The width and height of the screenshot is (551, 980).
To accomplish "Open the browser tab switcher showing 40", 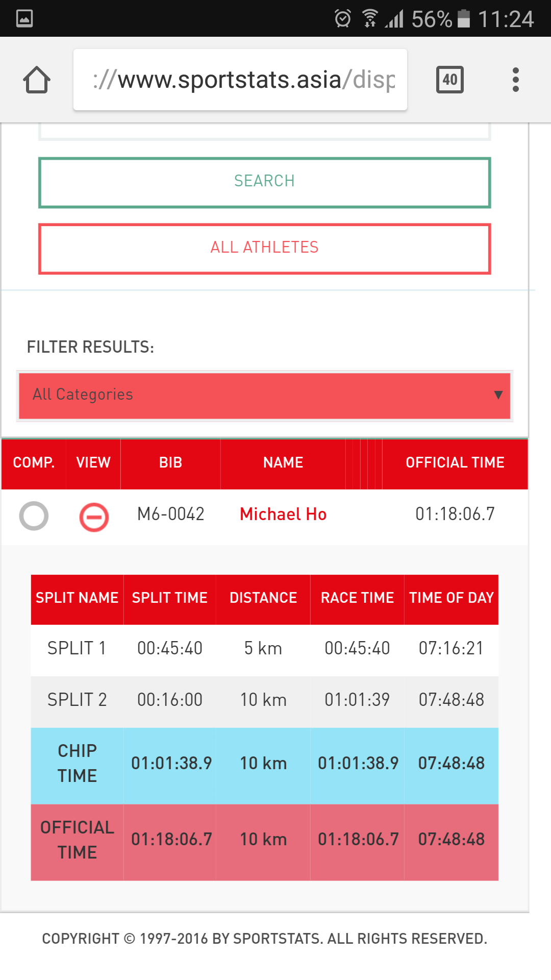I will (449, 80).
